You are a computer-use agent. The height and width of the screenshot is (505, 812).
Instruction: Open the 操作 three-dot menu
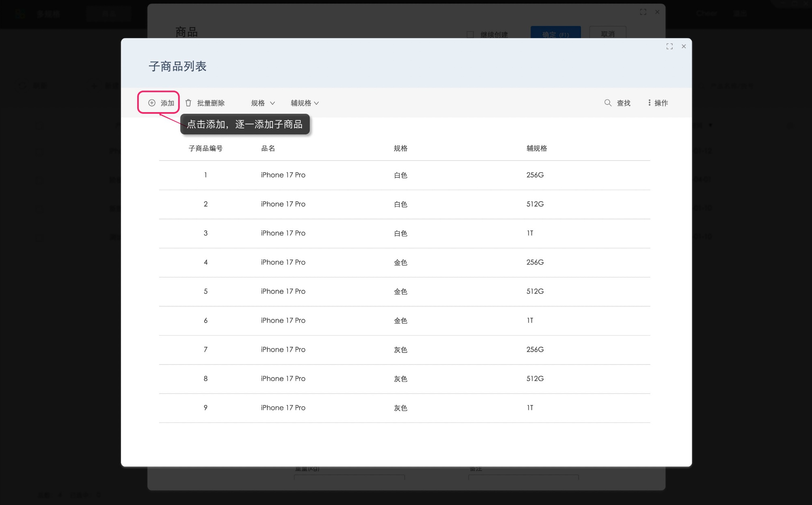pos(658,103)
